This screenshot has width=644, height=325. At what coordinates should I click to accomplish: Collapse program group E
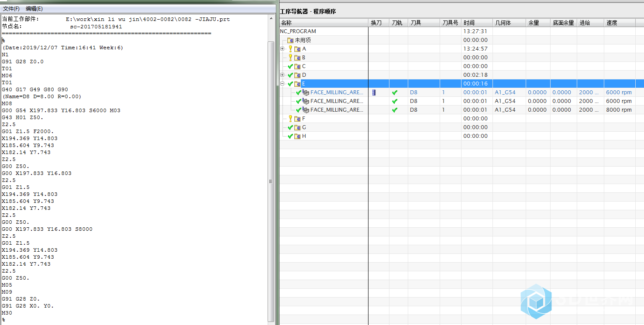[282, 84]
